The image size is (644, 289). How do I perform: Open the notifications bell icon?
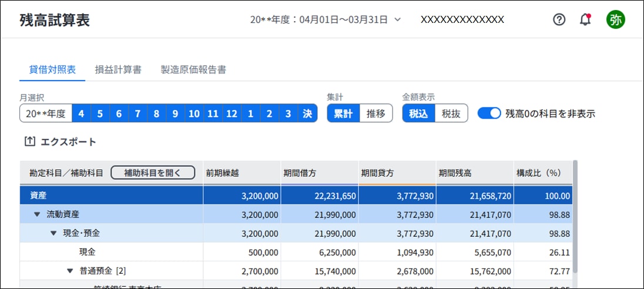[585, 19]
